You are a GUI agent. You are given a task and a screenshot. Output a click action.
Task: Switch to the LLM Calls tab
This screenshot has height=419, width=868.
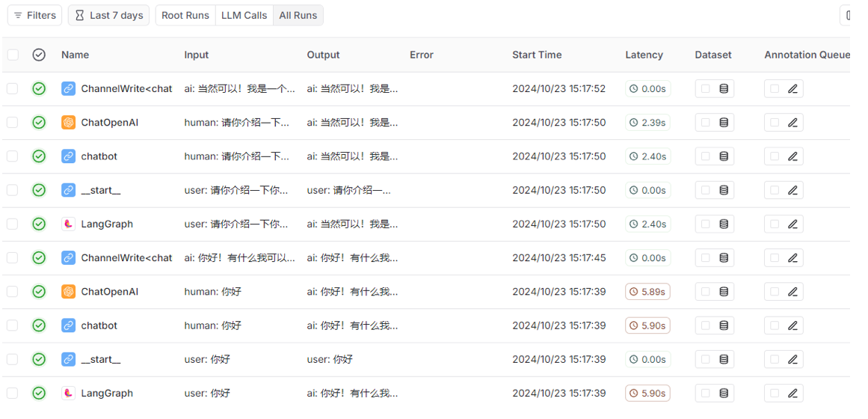244,15
